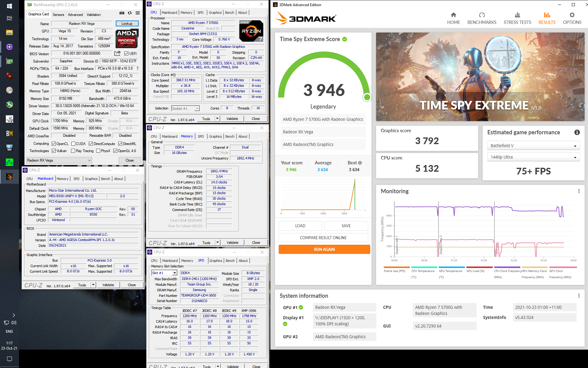
Task: Switch to GPU-Z Sensors tab
Action: 58,14
